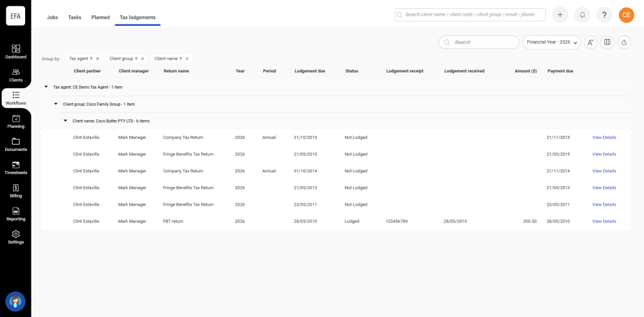This screenshot has height=317, width=644.
Task: Sort by the Amount ($) column header
Action: point(526,71)
